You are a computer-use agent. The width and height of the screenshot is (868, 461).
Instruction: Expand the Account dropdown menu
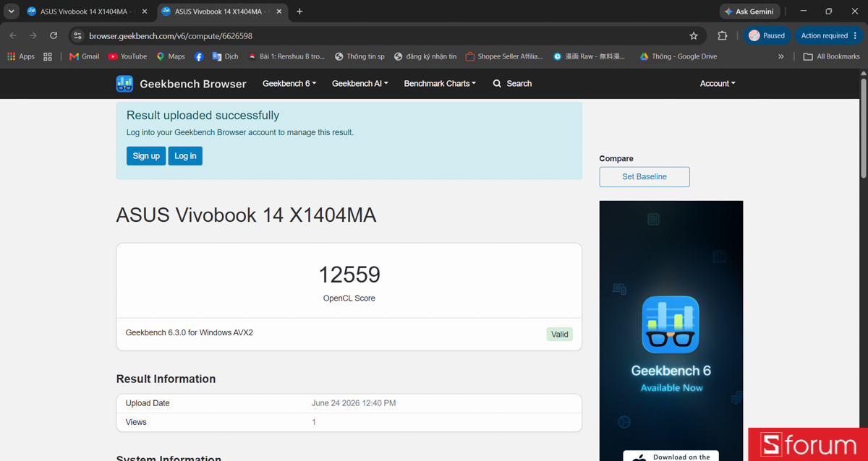[x=718, y=84]
